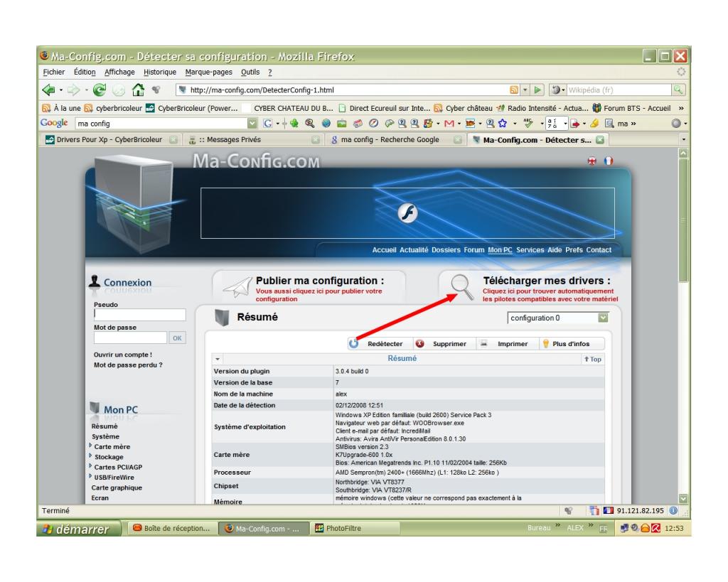Expand the Carte mère tree item
This screenshot has width=728, height=582.
pyautogui.click(x=90, y=446)
